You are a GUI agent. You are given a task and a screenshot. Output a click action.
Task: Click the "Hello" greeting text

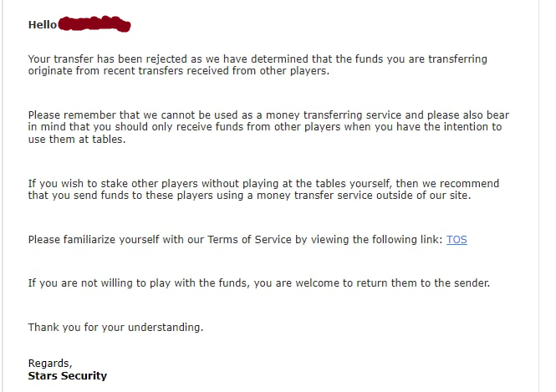42,25
